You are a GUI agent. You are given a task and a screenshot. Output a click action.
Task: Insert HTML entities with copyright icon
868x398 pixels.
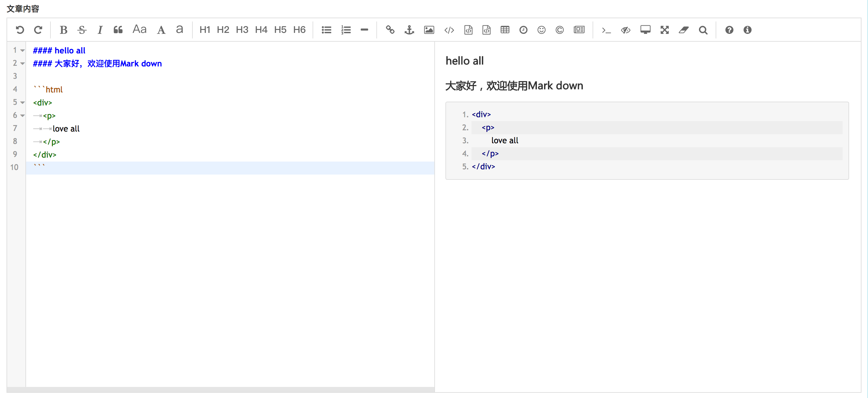pyautogui.click(x=559, y=30)
